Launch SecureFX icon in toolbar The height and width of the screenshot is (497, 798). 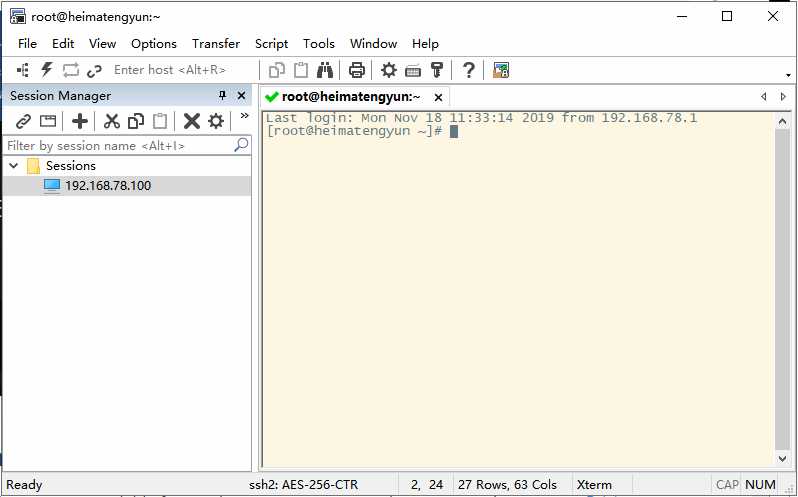[x=501, y=70]
